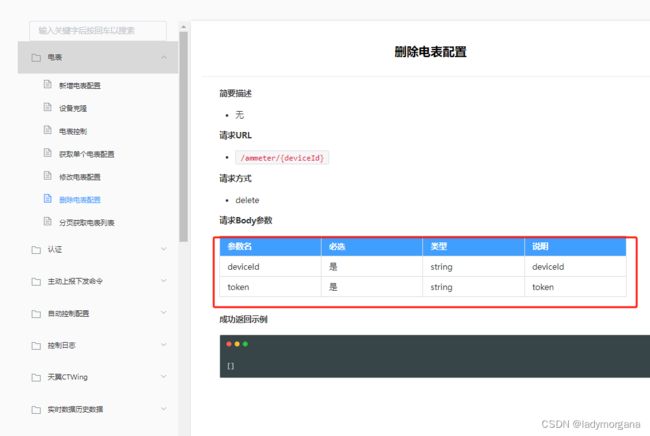
Task: Click the keyword search input field
Action: [98, 30]
